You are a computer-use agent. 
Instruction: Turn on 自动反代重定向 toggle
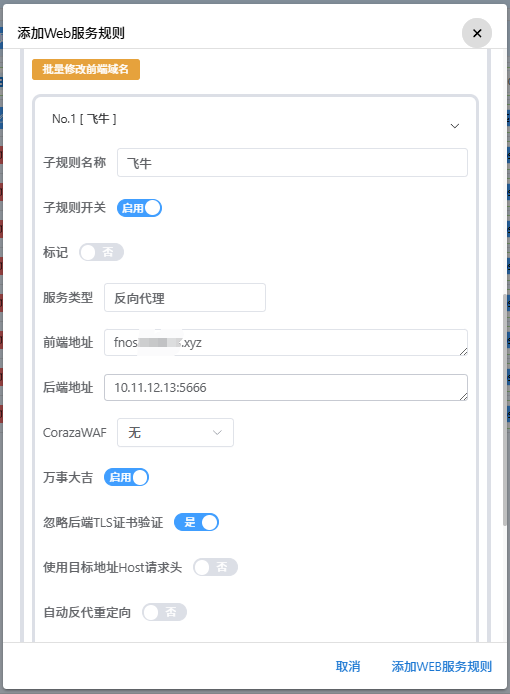pyautogui.click(x=165, y=613)
